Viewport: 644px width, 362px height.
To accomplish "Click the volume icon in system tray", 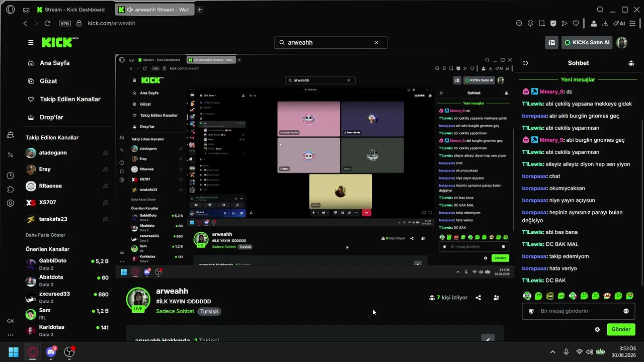I will pyautogui.click(x=590, y=352).
